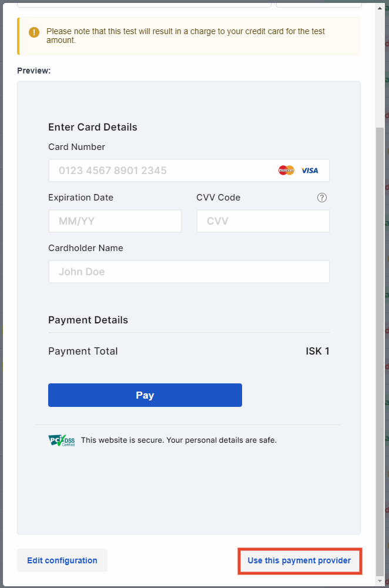Click the PCI DSS certified badge
This screenshot has height=588, width=389.
[62, 440]
